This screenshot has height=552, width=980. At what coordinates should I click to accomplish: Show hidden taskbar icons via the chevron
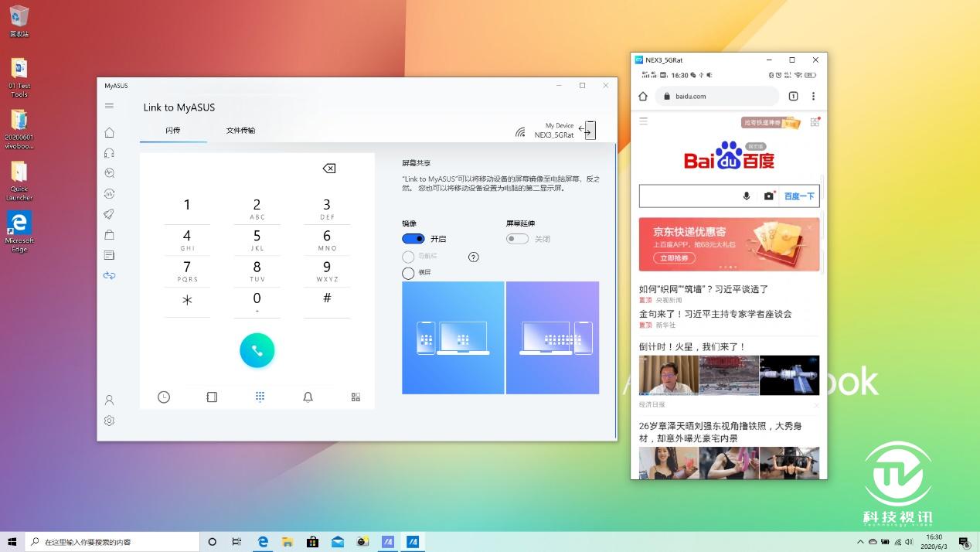860,542
